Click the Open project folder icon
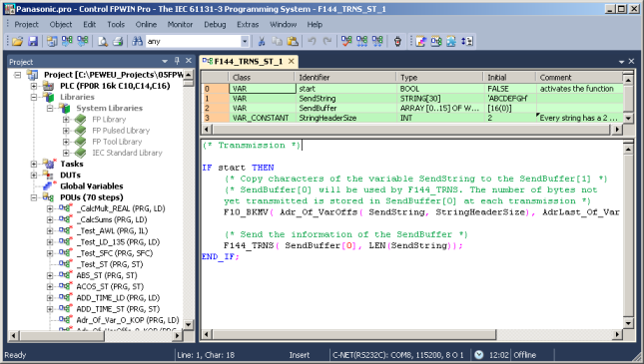Screen dimensions: 644x364 pyautogui.click(x=17, y=41)
